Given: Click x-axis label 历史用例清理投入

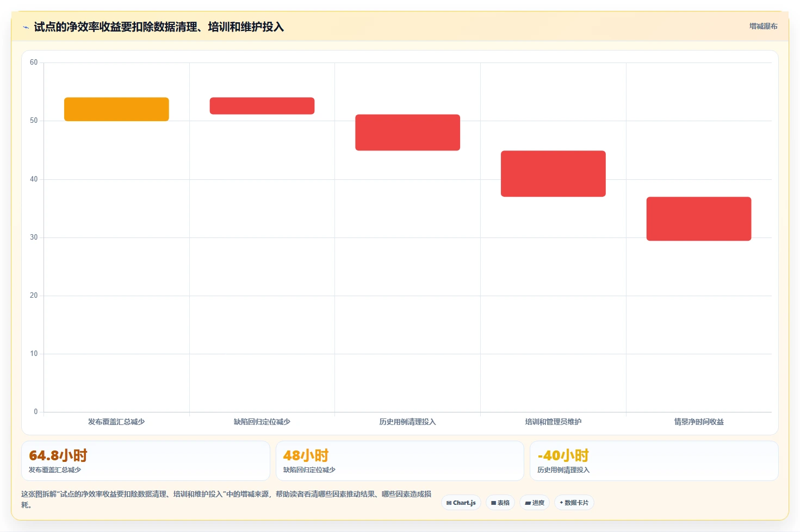Looking at the screenshot, I should pos(408,422).
